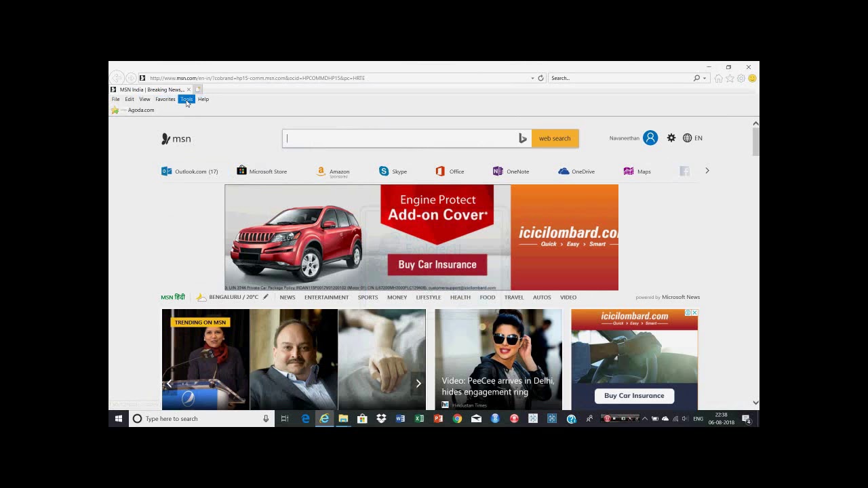Open the FOOD category
The height and width of the screenshot is (488, 868).
[488, 298]
